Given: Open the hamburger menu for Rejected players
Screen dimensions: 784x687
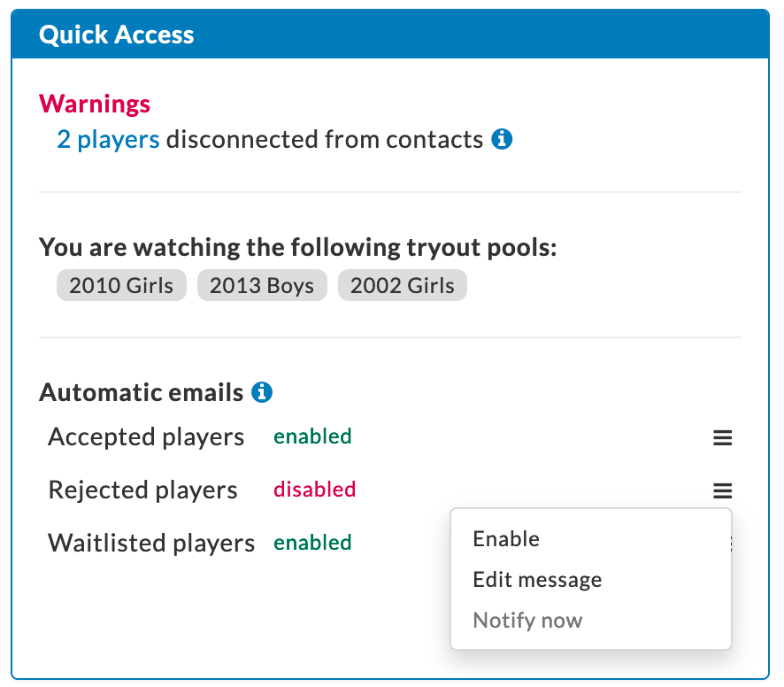Looking at the screenshot, I should [722, 490].
